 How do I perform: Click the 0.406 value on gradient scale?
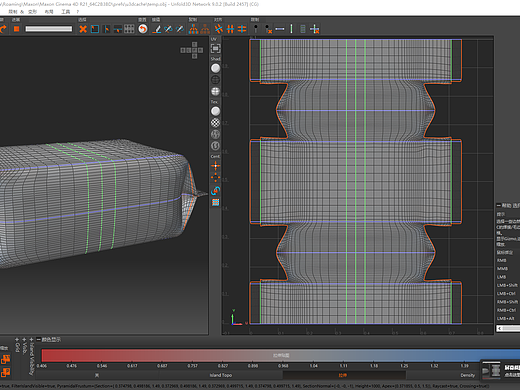pyautogui.click(x=42, y=366)
